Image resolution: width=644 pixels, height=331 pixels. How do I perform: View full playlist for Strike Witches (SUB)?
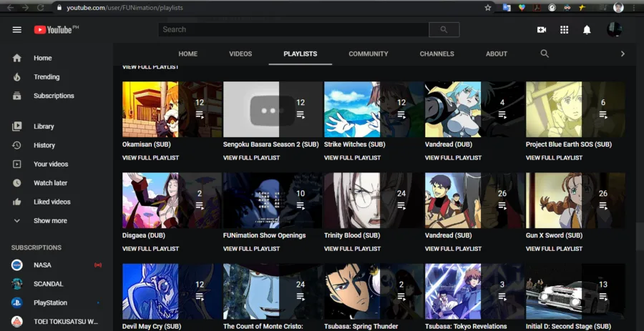(x=352, y=158)
